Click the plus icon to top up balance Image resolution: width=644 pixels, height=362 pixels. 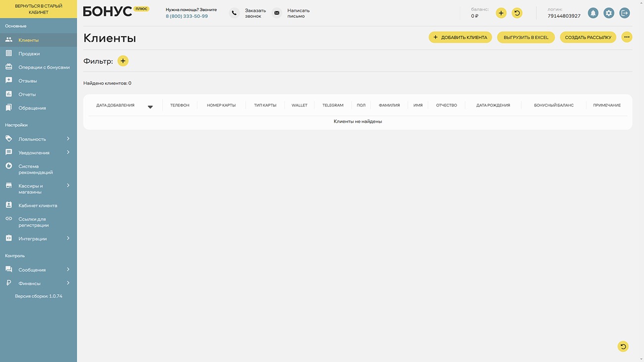501,13
